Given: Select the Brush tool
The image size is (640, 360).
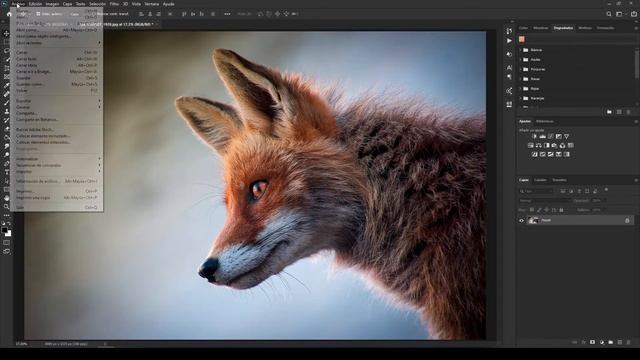Looking at the screenshot, I should pos(7,103).
